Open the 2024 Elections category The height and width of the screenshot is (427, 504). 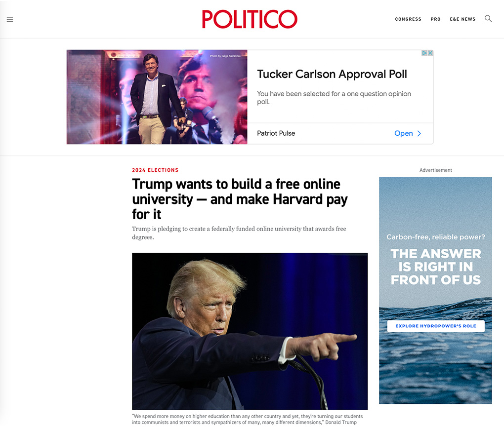coord(155,170)
